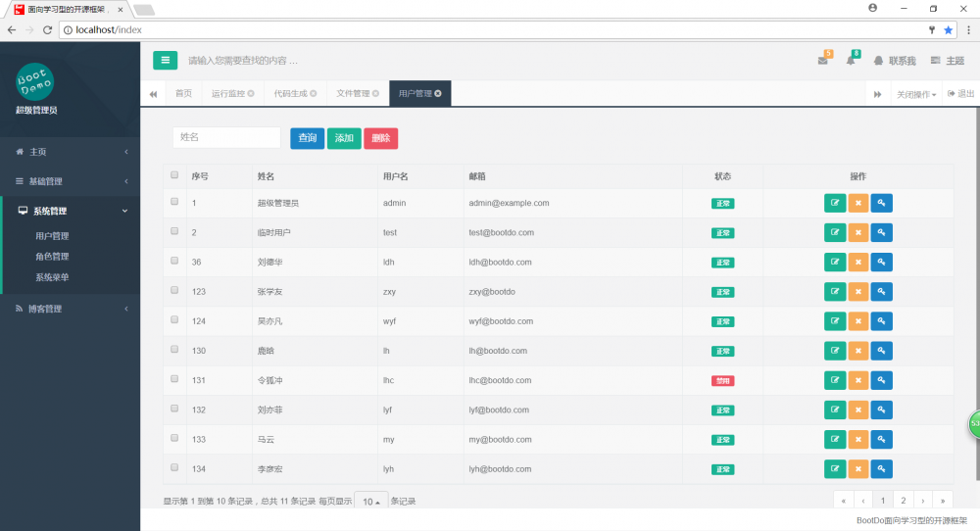Check the box for row 1
The image size is (980, 531).
[x=174, y=202]
